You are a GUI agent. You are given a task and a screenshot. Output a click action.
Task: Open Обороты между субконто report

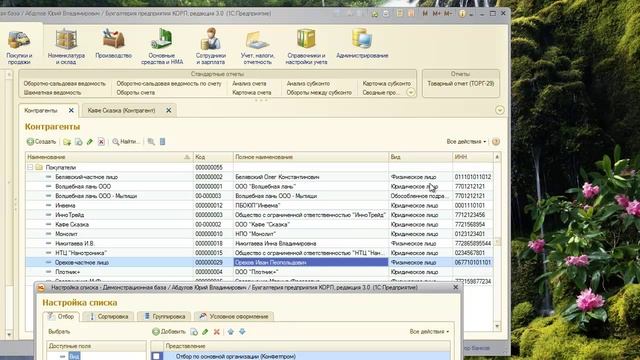(x=319, y=93)
